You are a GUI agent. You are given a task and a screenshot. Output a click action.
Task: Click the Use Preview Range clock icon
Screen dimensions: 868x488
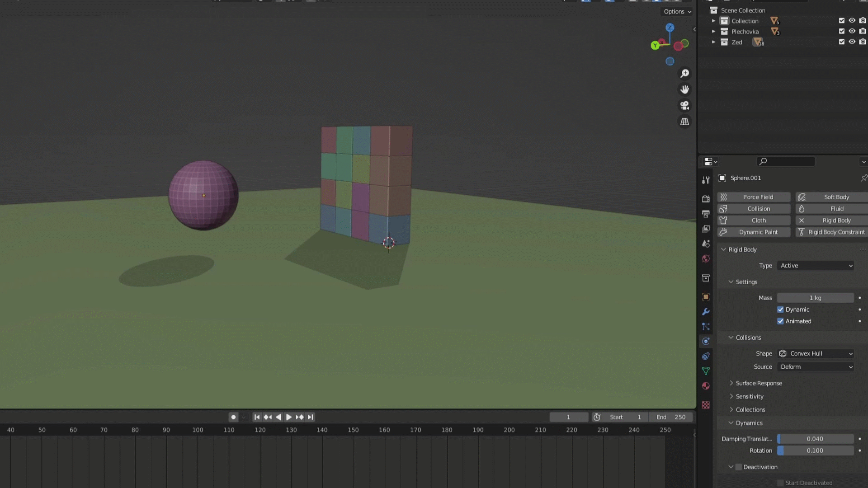click(597, 417)
